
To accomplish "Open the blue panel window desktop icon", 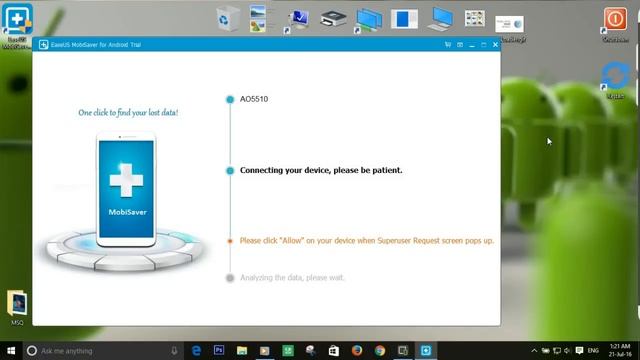I will click(404, 19).
